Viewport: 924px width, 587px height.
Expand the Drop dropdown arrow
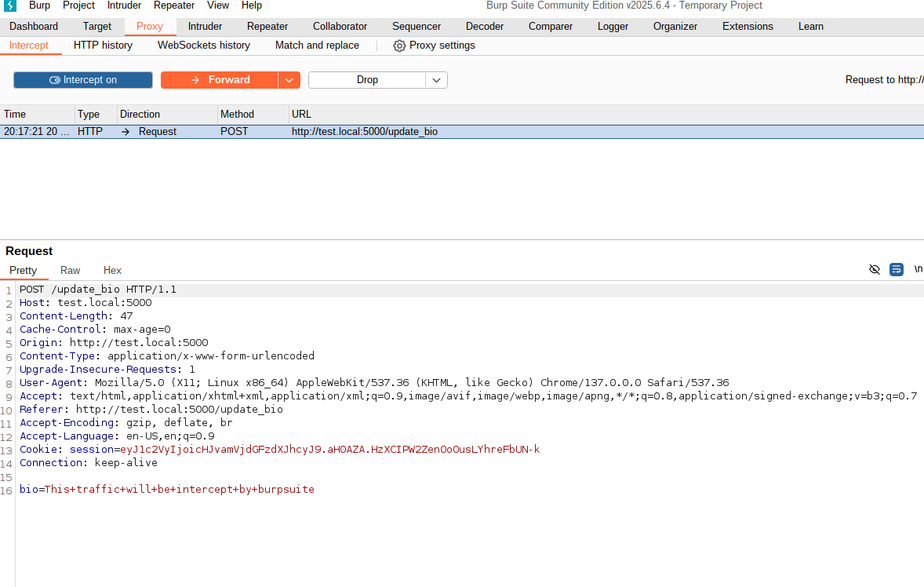437,80
